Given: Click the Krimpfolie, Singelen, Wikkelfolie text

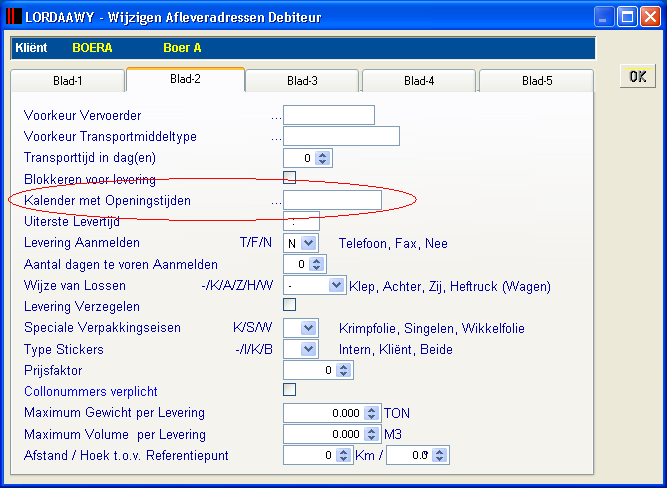Looking at the screenshot, I should coord(432,328).
